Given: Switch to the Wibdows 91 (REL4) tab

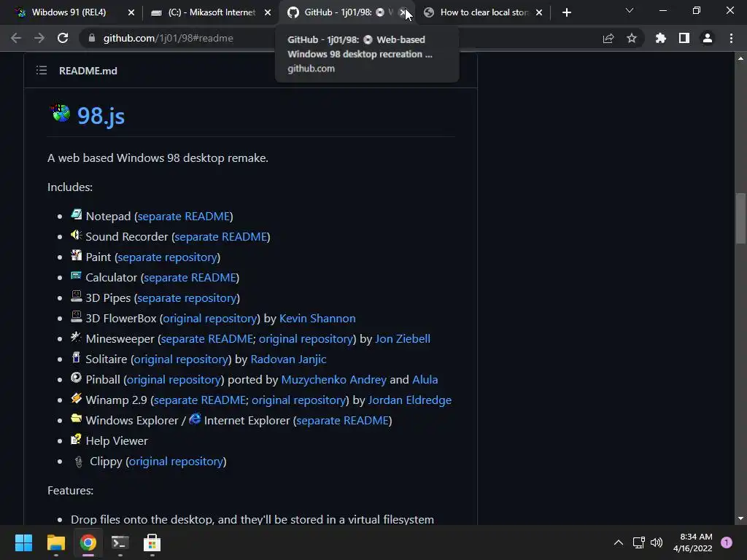Looking at the screenshot, I should (69, 12).
